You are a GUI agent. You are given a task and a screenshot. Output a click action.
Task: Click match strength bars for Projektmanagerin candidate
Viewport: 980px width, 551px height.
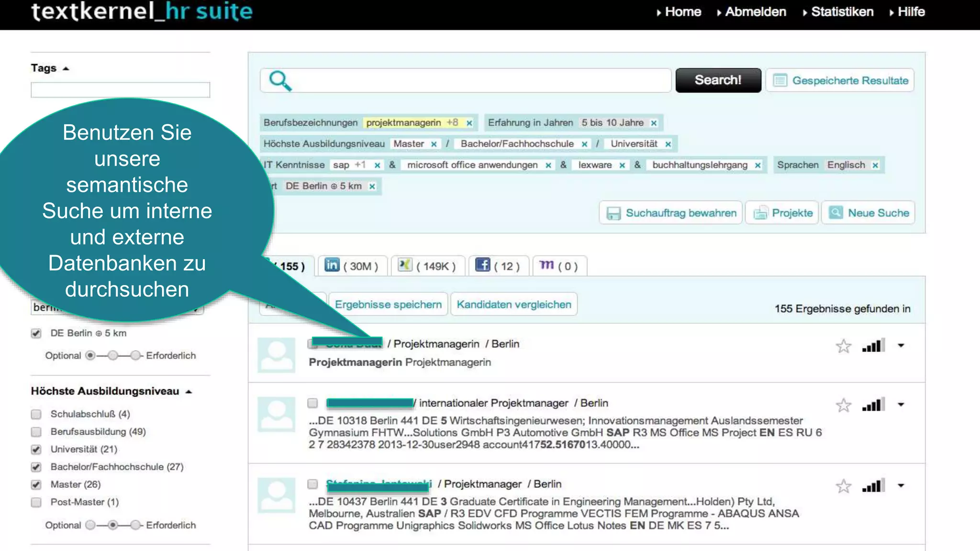point(874,345)
